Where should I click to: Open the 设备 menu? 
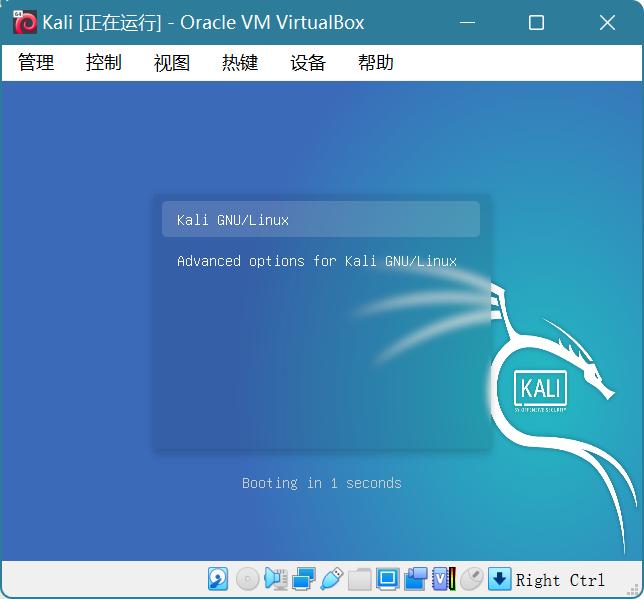tap(308, 63)
